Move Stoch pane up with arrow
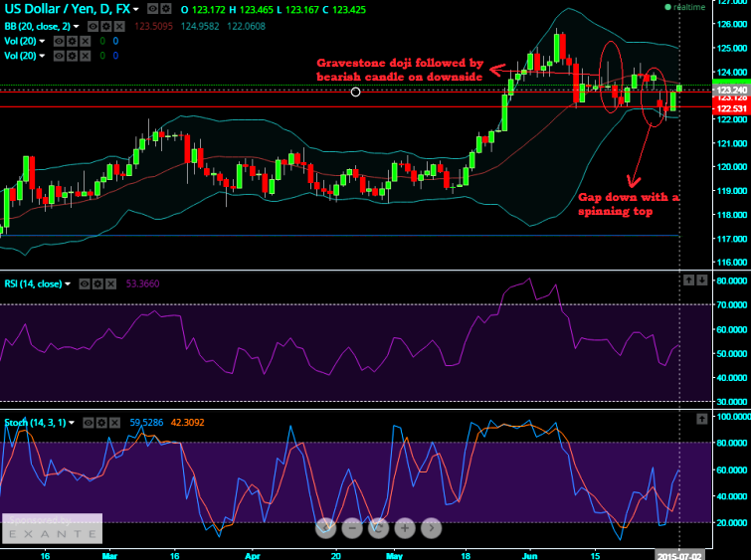This screenshot has width=751, height=560. (701, 419)
